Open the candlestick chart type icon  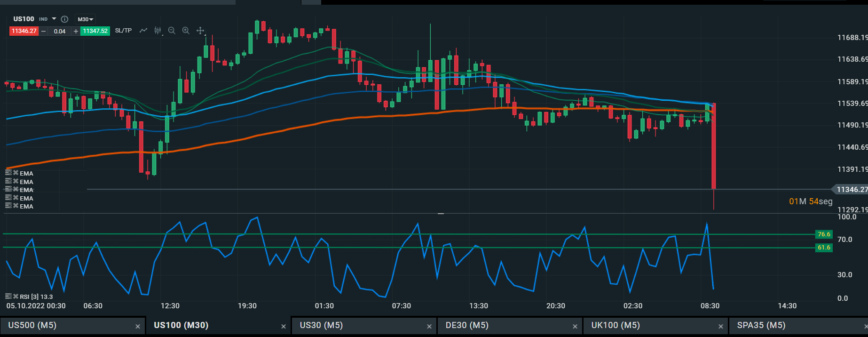click(158, 31)
